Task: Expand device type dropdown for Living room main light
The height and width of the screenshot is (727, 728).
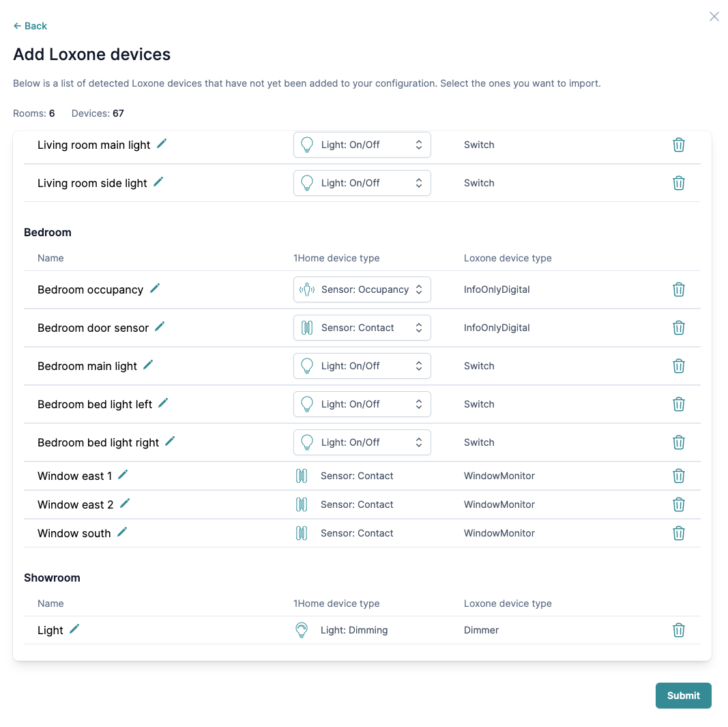Action: click(362, 145)
